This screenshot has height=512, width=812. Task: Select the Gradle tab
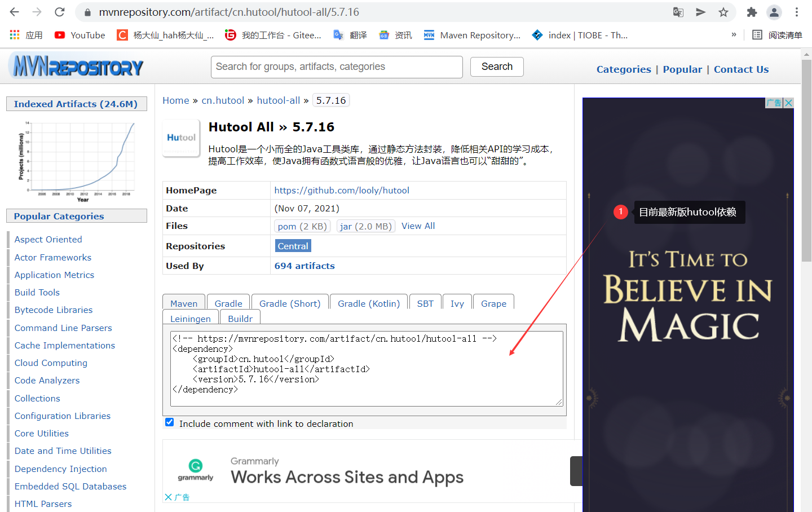[x=228, y=303]
